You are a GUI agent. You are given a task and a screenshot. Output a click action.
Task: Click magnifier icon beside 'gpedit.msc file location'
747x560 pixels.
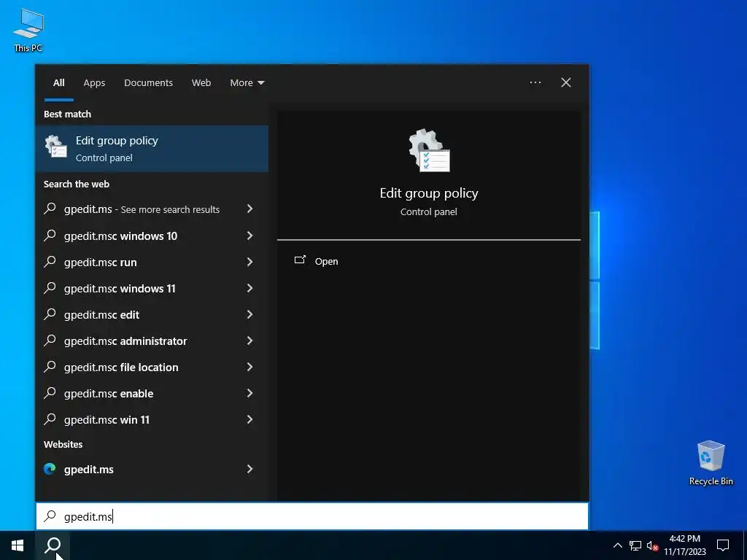click(x=50, y=366)
